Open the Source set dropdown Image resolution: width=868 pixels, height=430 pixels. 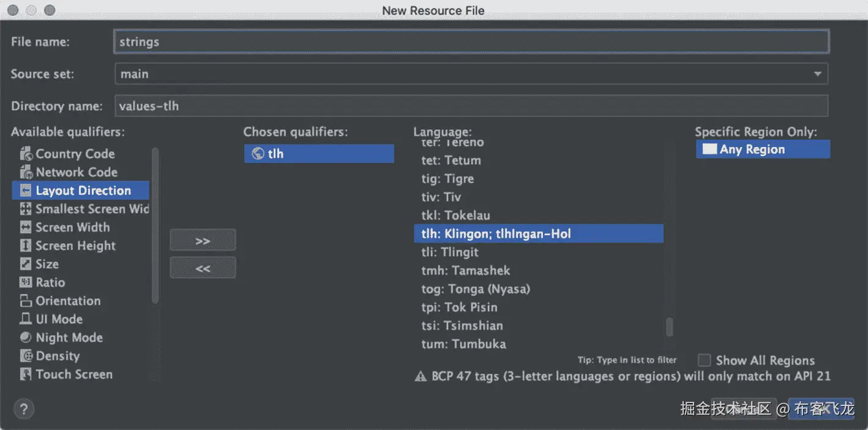pyautogui.click(x=817, y=74)
